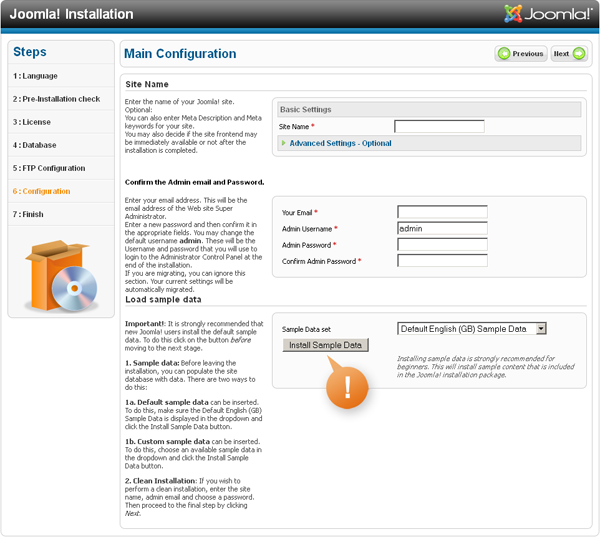600x537 pixels.
Task: Click the green Previous arrow icon
Action: pos(504,54)
